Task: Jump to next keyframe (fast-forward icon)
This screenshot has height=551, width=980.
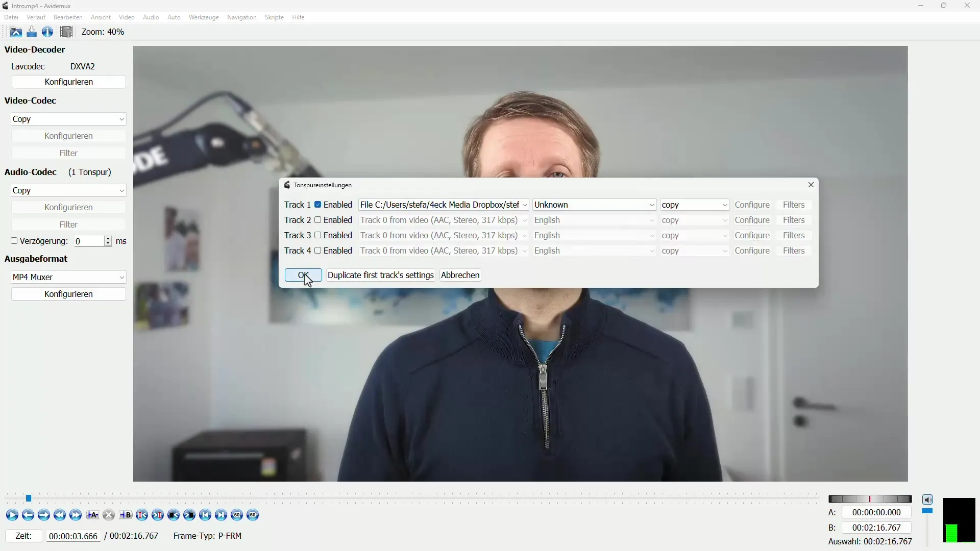Action: (76, 515)
